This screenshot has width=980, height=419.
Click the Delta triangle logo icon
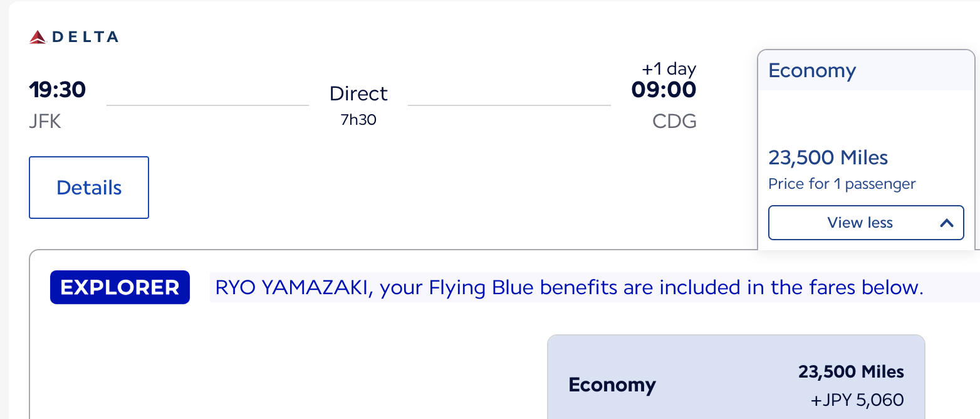(x=38, y=38)
